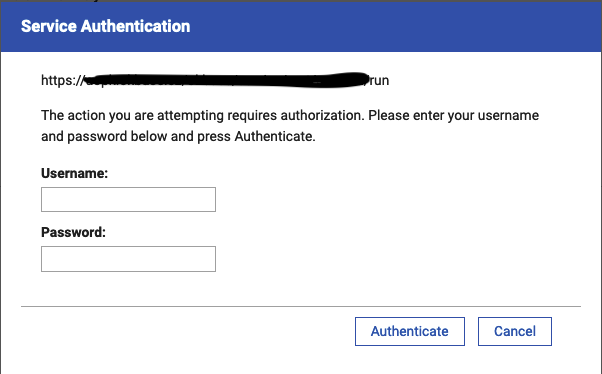Click the blacked-out portion of the URL
Image resolution: width=602 pixels, height=374 pixels.
pos(226,80)
